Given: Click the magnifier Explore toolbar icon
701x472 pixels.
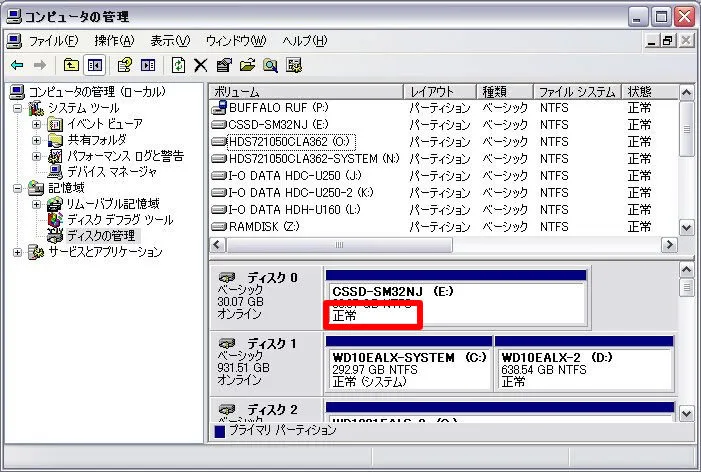Looking at the screenshot, I should pos(270,65).
